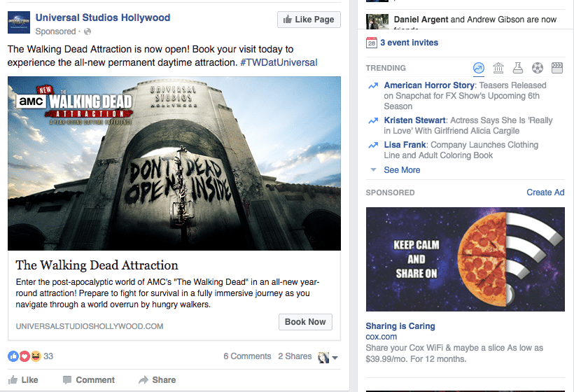The image size is (574, 392).
Task: Open the 33 reactions count
Action: [x=48, y=356]
